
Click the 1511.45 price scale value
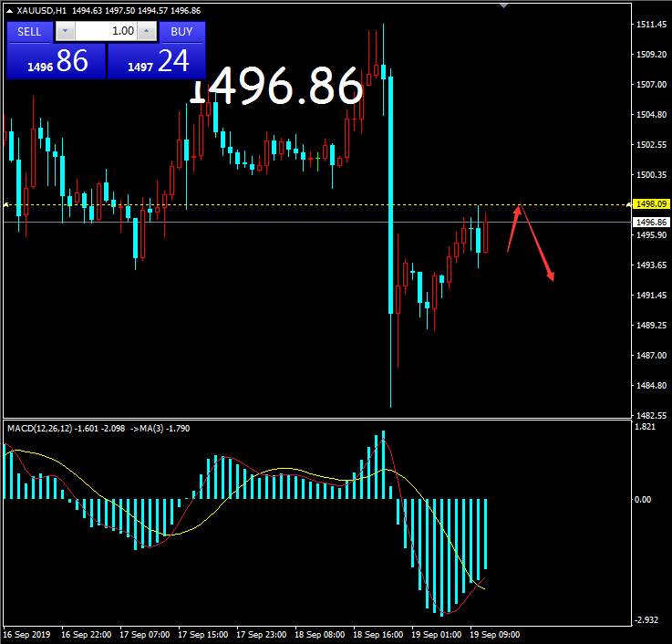[x=651, y=25]
